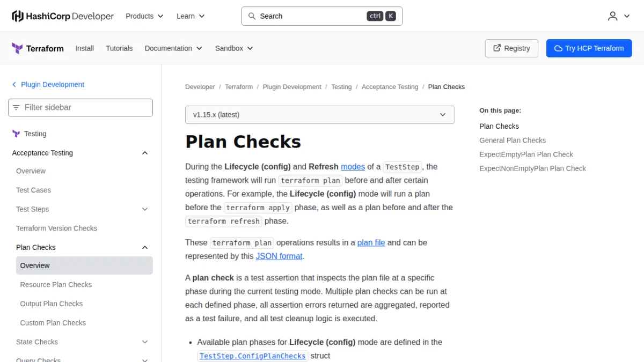This screenshot has width=644, height=362.
Task: Click the HashiCorp Developer logo
Action: coord(63,16)
